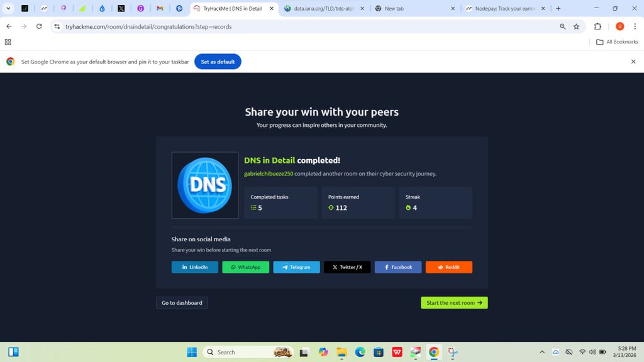Image resolution: width=644 pixels, height=362 pixels.
Task: Close the TryHackMe DNS in Detail tab
Action: click(272, 8)
